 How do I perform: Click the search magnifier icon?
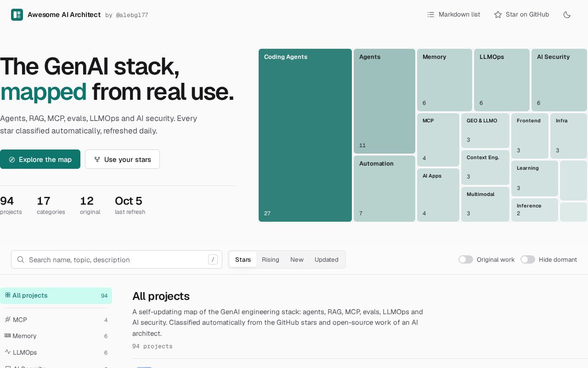point(21,259)
